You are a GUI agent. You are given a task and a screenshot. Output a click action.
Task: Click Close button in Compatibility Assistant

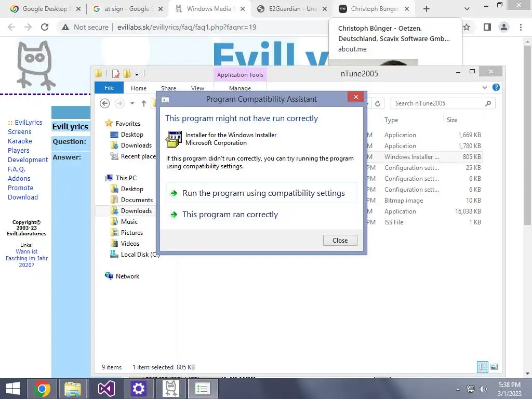340,240
